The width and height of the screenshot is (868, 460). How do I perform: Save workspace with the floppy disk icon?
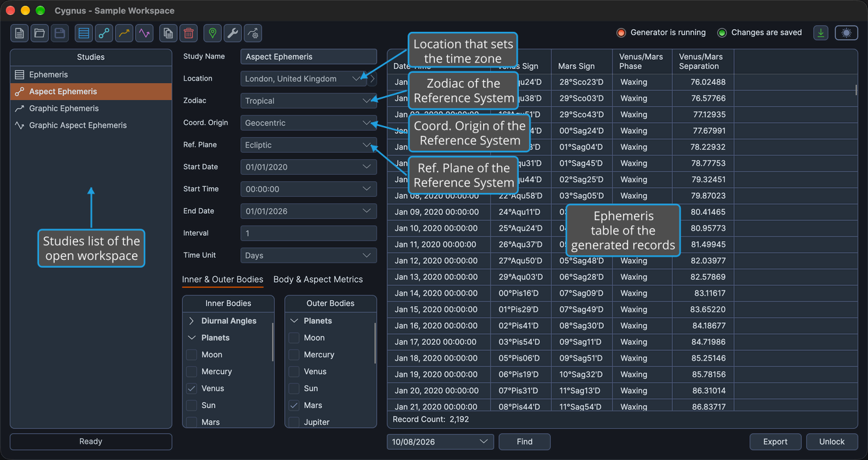point(60,33)
